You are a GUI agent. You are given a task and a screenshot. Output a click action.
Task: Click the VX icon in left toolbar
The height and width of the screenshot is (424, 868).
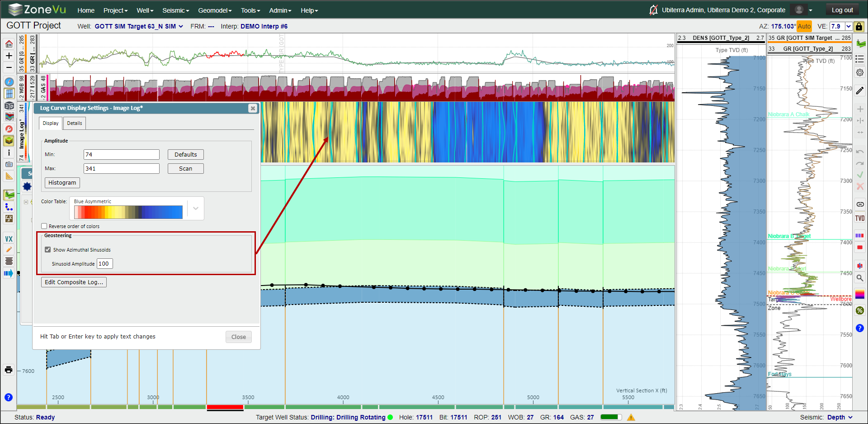[x=9, y=238]
